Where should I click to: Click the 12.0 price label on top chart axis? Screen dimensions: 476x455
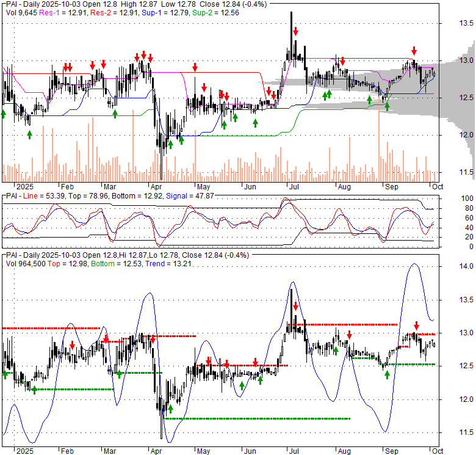click(466, 135)
